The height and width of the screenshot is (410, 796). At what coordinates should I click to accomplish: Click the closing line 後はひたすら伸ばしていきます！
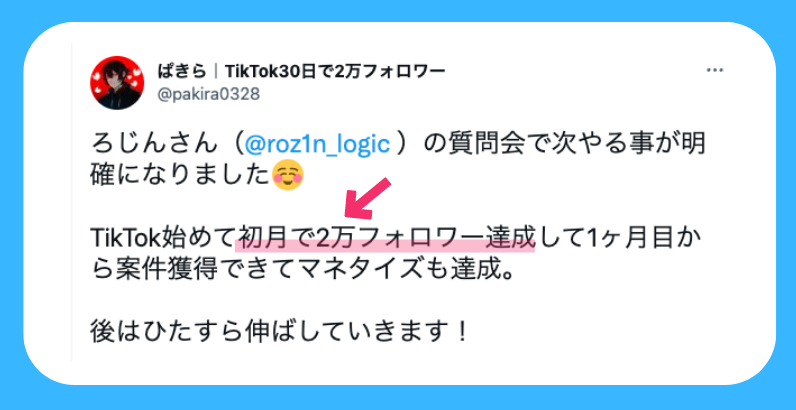(279, 332)
